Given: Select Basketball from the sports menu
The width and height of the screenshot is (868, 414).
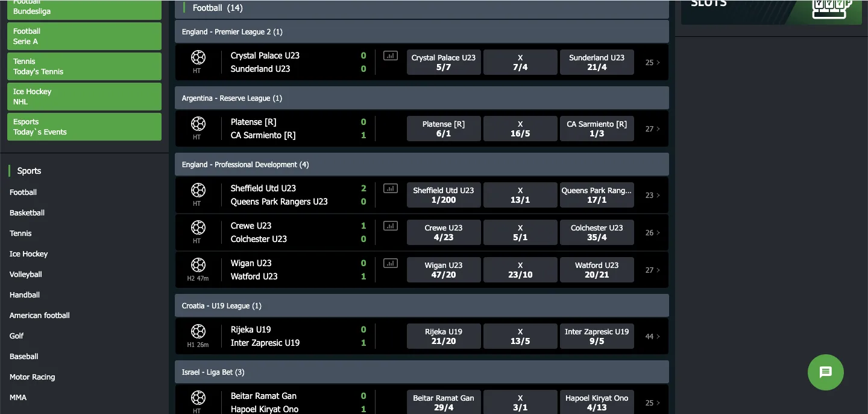Looking at the screenshot, I should (x=27, y=212).
